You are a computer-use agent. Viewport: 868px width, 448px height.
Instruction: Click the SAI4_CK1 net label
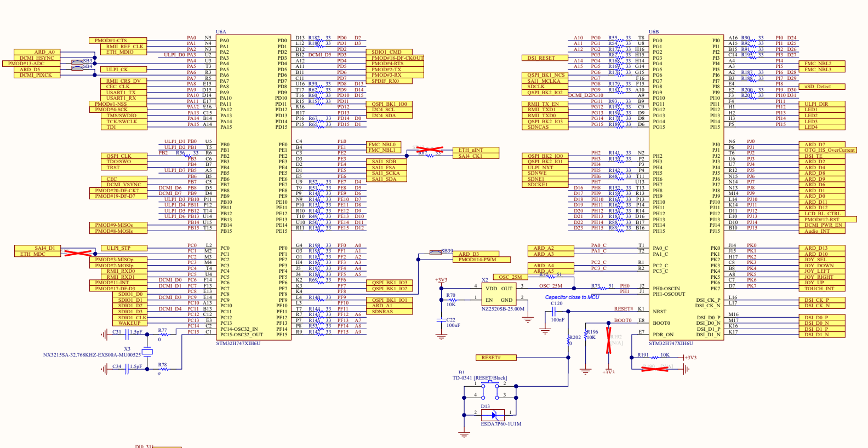point(476,156)
